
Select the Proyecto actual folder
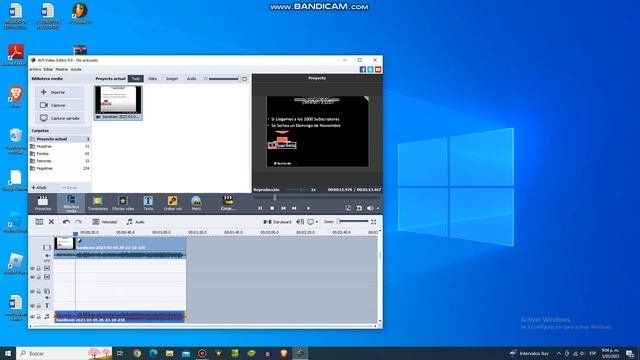point(60,139)
